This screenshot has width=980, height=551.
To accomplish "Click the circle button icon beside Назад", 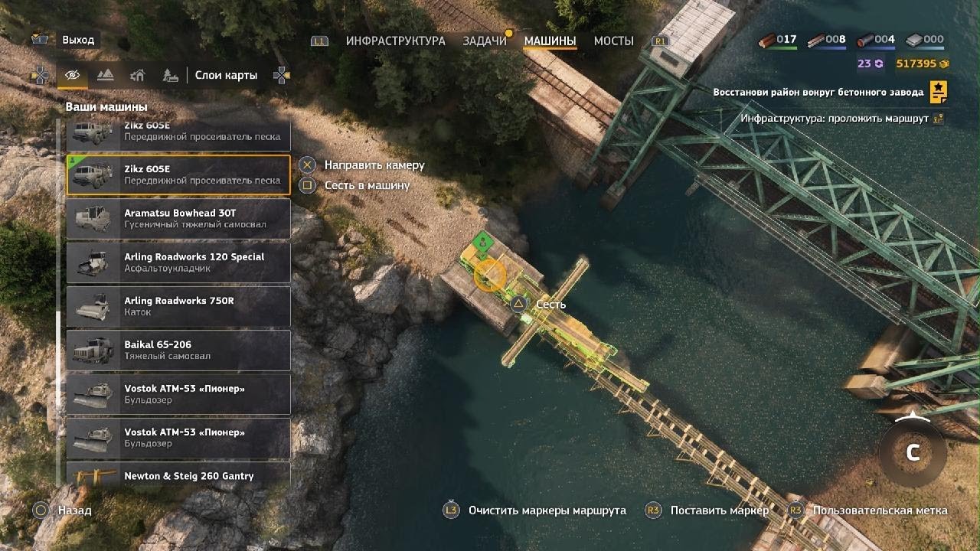I will coord(40,510).
